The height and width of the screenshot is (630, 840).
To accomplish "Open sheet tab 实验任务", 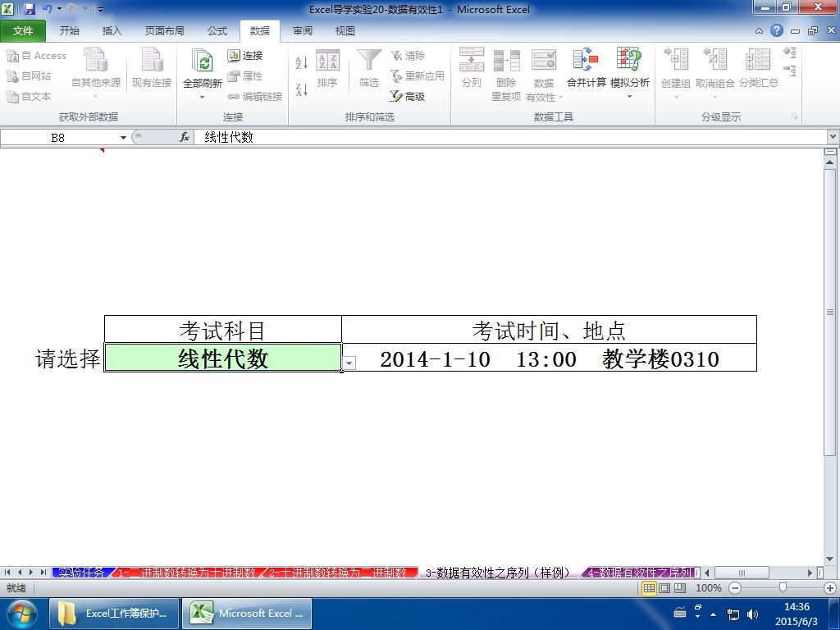I will pos(81,573).
